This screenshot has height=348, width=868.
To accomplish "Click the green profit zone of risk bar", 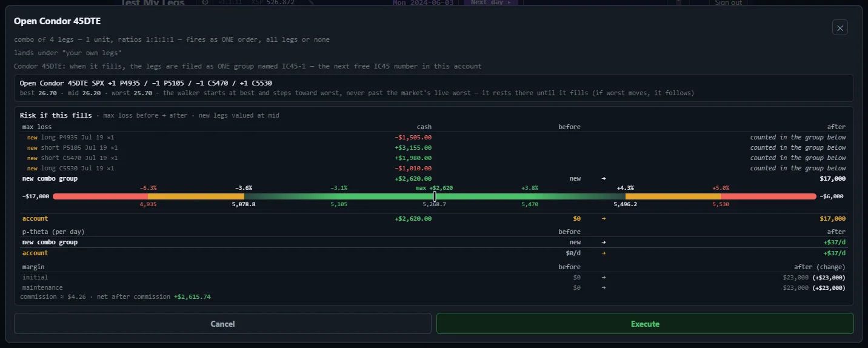I will (435, 196).
